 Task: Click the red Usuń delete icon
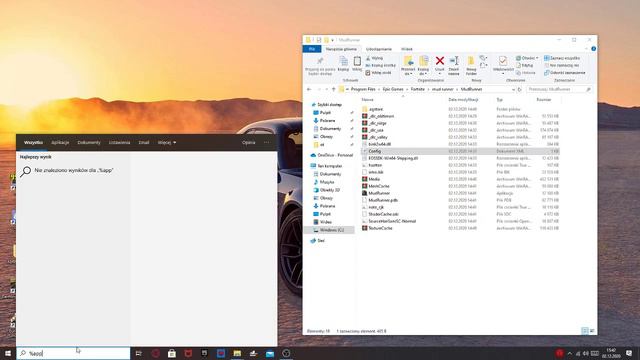click(440, 61)
